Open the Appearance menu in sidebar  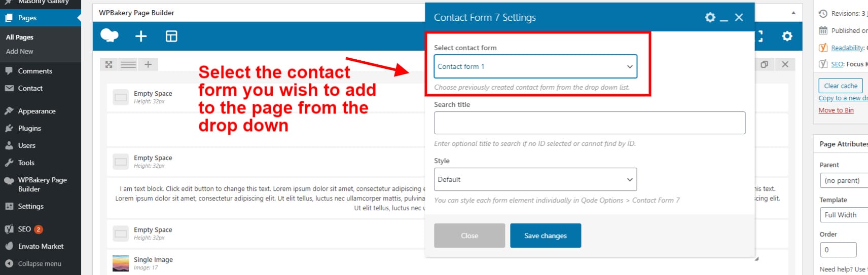click(x=37, y=111)
